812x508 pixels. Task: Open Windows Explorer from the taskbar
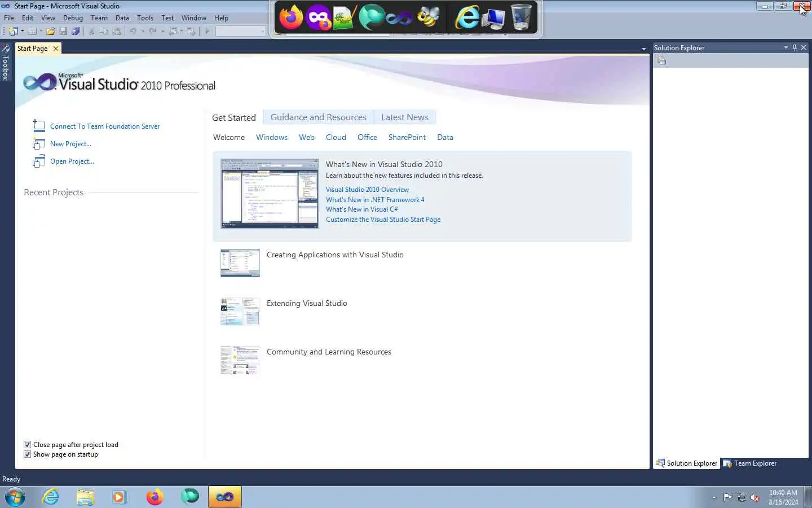click(85, 497)
